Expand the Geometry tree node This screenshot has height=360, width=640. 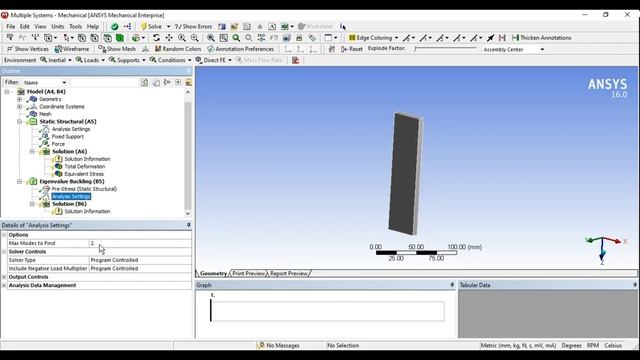pos(19,99)
